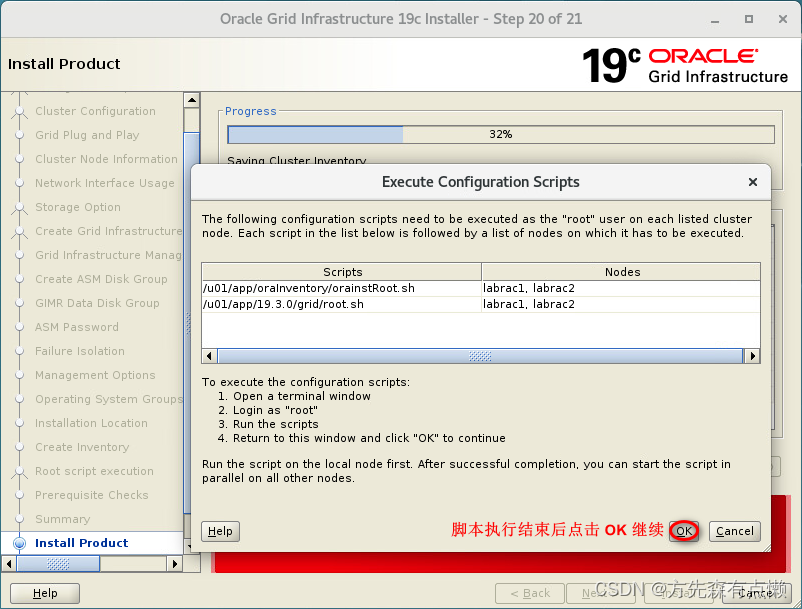The width and height of the screenshot is (802, 609).
Task: Click the Root script execution step node icon
Action: [19, 471]
